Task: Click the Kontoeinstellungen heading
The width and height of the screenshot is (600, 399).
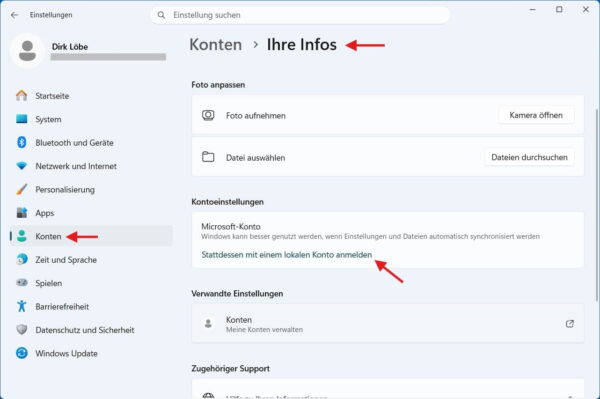Action: (x=227, y=202)
